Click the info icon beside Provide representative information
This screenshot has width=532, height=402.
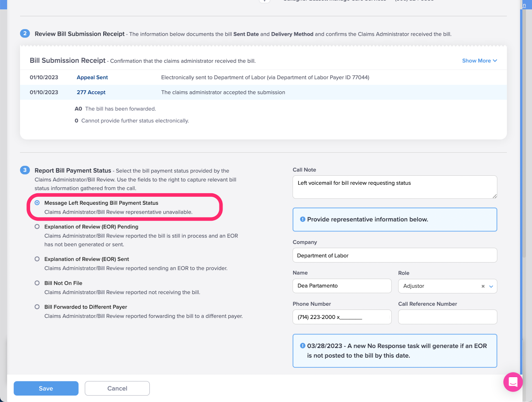point(303,219)
